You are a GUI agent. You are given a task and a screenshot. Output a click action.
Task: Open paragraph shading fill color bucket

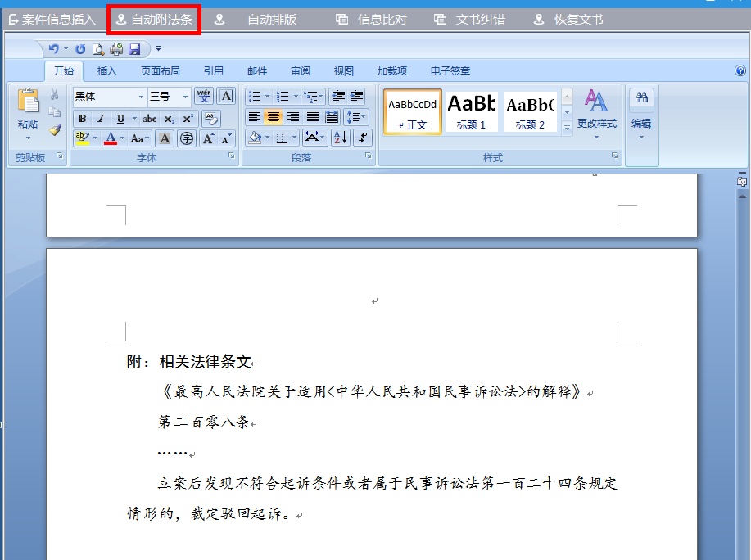tap(255, 138)
